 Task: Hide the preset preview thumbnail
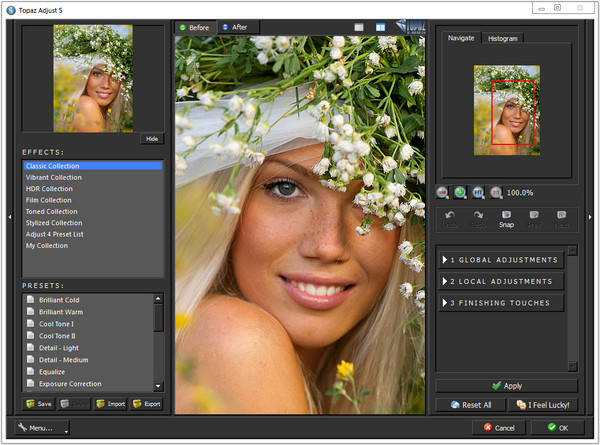coord(151,139)
